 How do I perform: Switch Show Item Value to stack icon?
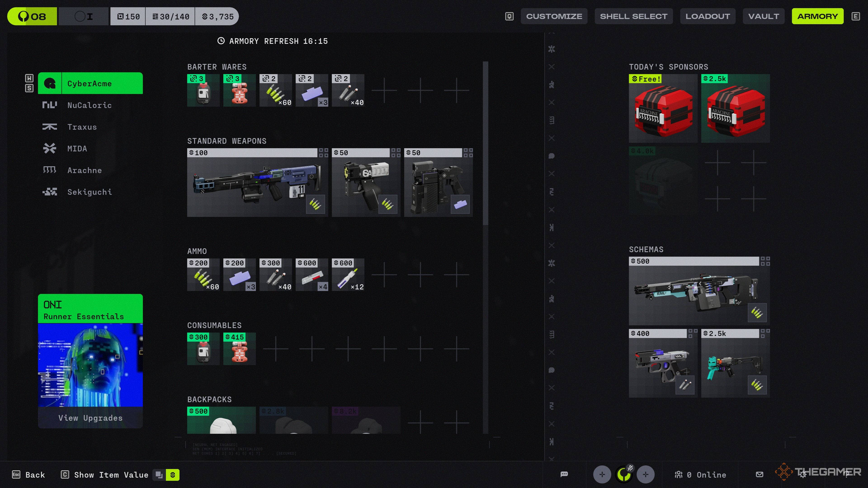coord(159,475)
